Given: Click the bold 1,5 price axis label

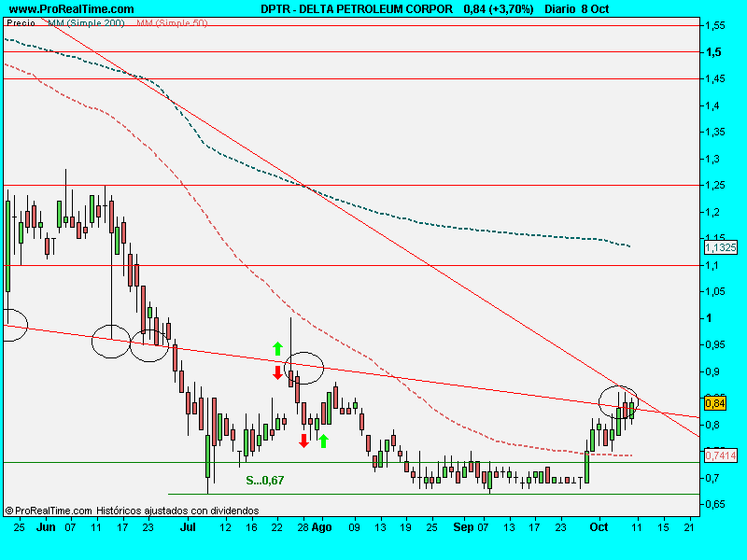Looking at the screenshot, I should click(x=713, y=52).
